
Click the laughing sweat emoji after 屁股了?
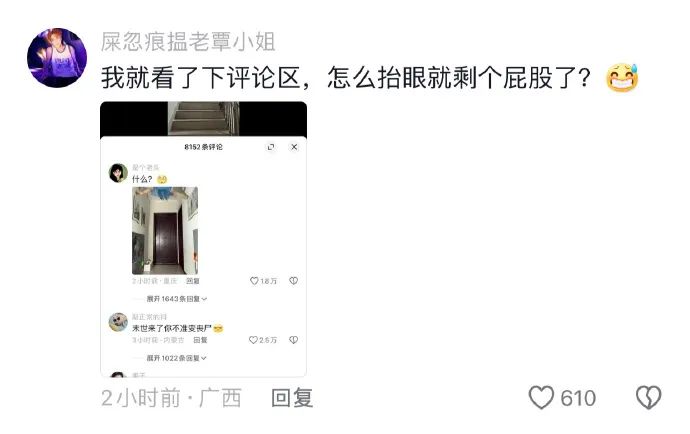(x=622, y=78)
